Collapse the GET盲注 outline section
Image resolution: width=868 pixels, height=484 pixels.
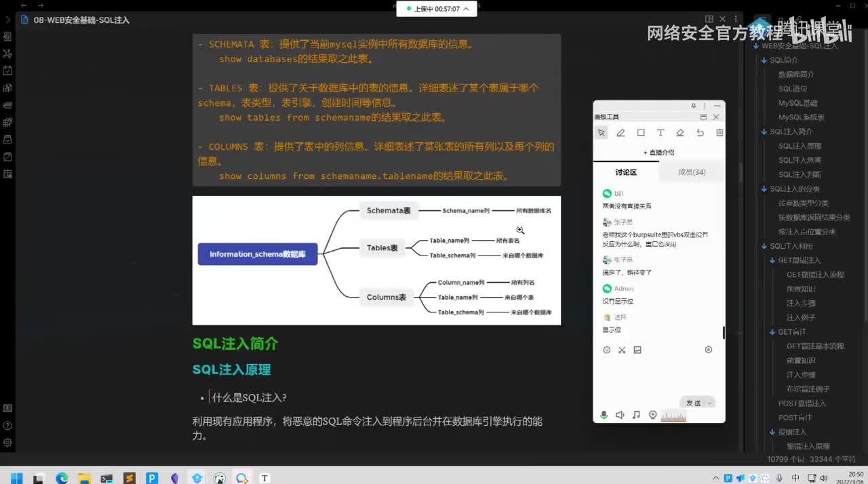coord(772,332)
